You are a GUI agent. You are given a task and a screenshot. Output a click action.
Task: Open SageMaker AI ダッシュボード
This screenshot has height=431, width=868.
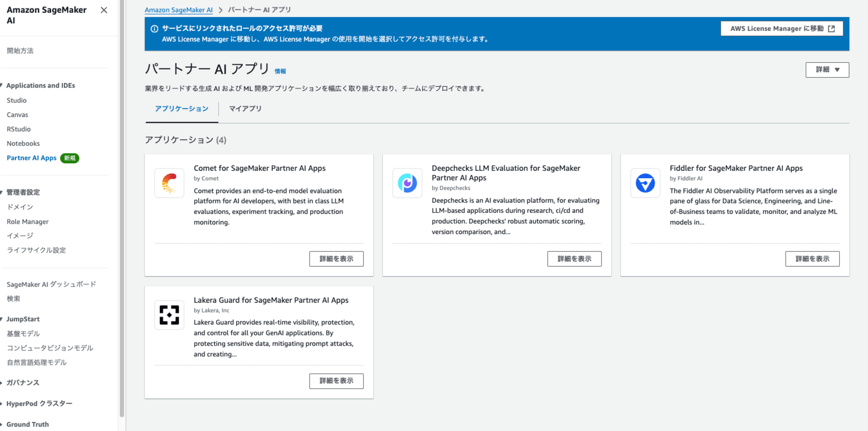(51, 284)
